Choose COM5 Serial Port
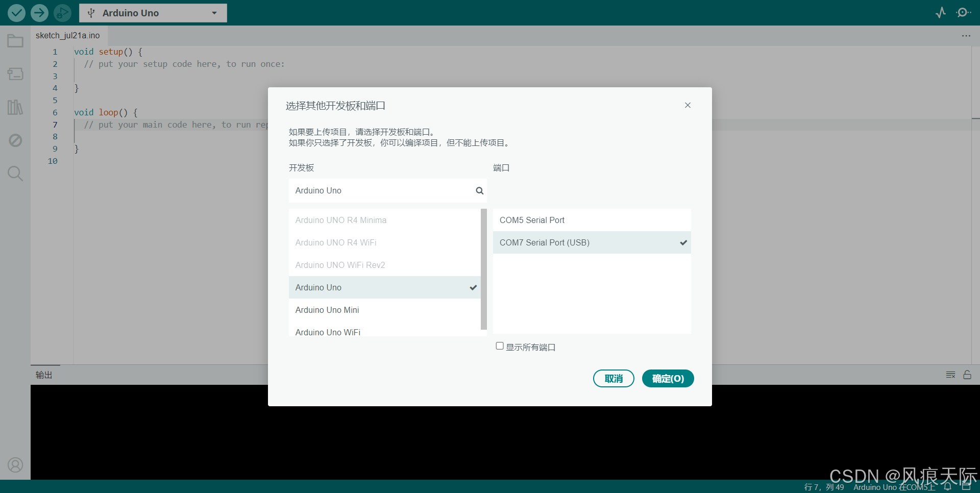 coord(592,220)
